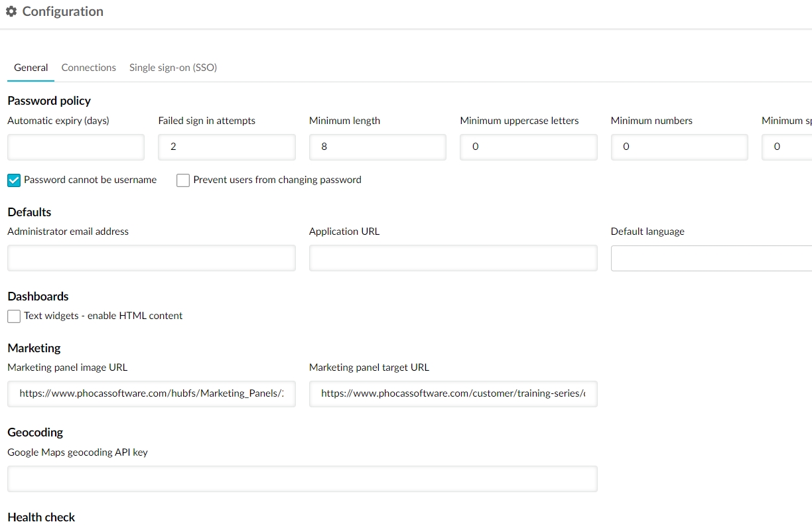This screenshot has height=526, width=812.
Task: Click the Password cannot be username label
Action: point(90,180)
